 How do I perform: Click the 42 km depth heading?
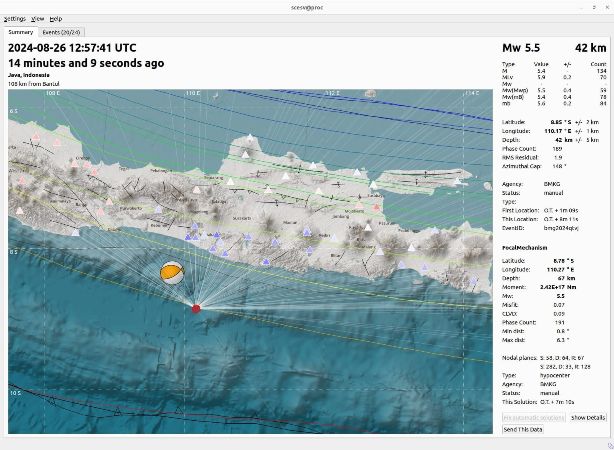(x=590, y=48)
